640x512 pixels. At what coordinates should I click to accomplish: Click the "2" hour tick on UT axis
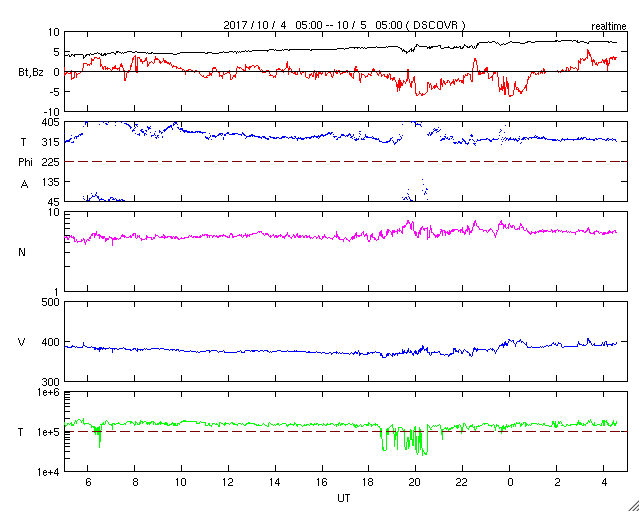(x=558, y=482)
